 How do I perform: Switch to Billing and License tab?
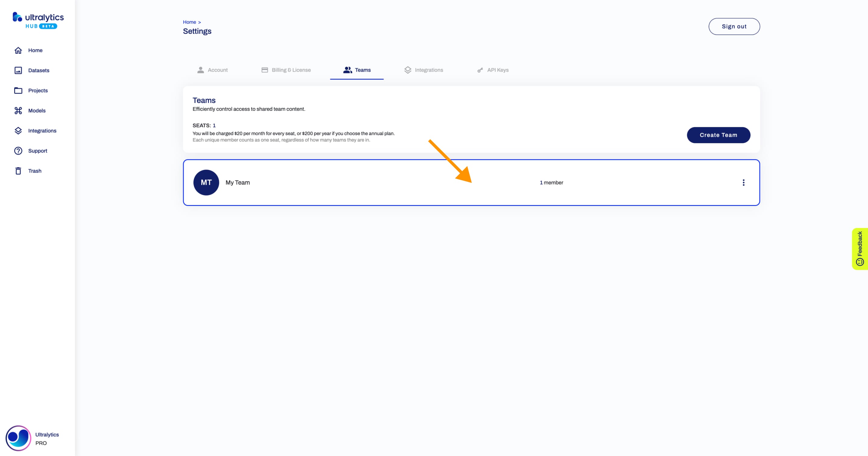click(291, 69)
